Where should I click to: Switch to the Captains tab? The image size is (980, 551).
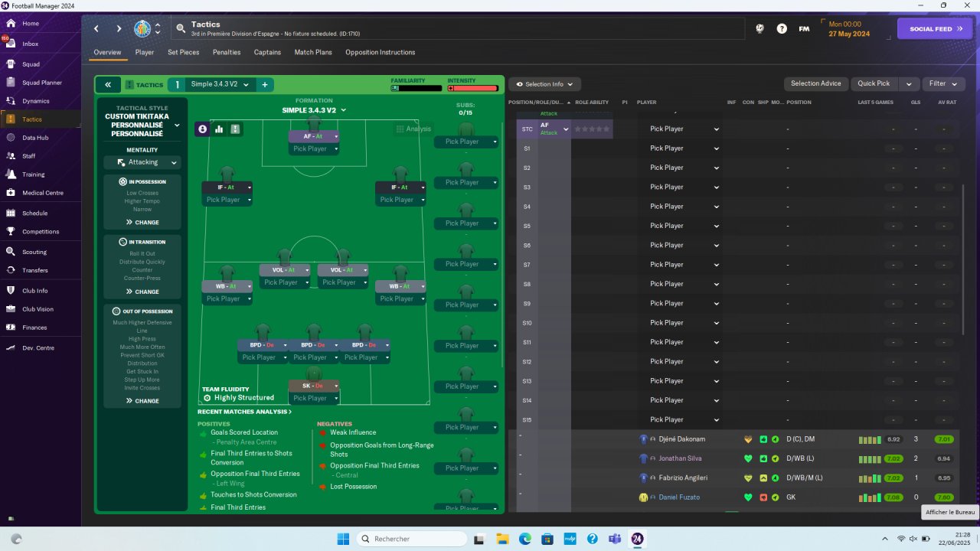coord(267,53)
